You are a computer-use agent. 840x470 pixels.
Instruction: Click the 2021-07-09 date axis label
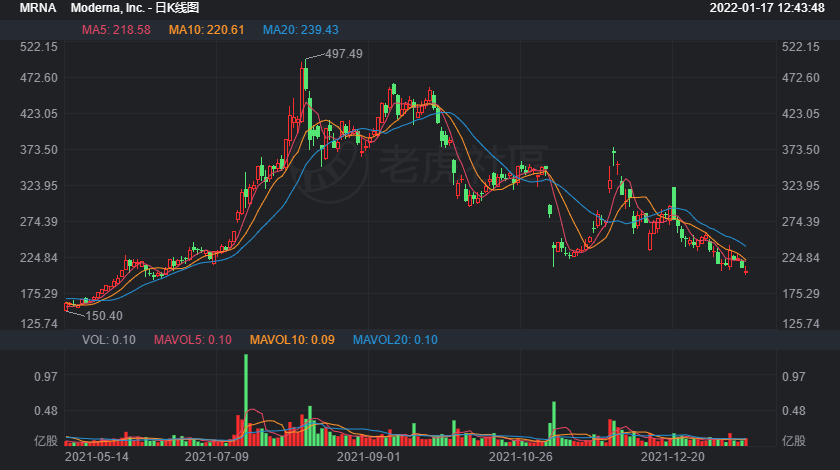pos(216,457)
